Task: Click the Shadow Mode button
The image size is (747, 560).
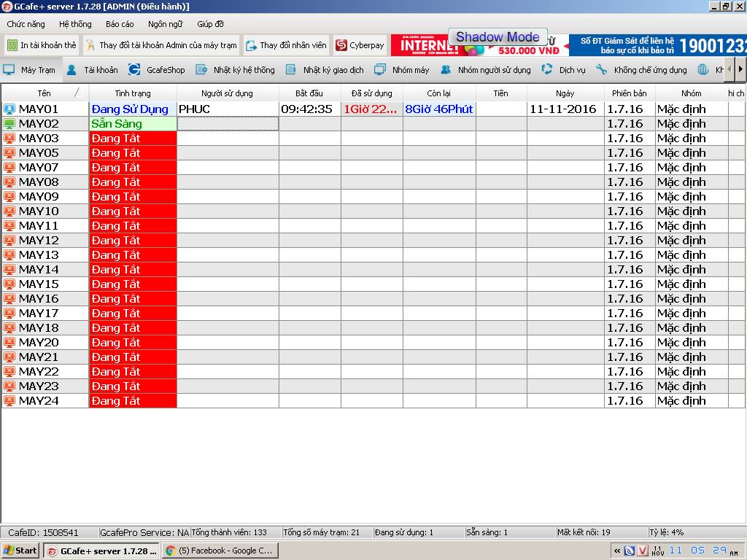Action: (498, 36)
